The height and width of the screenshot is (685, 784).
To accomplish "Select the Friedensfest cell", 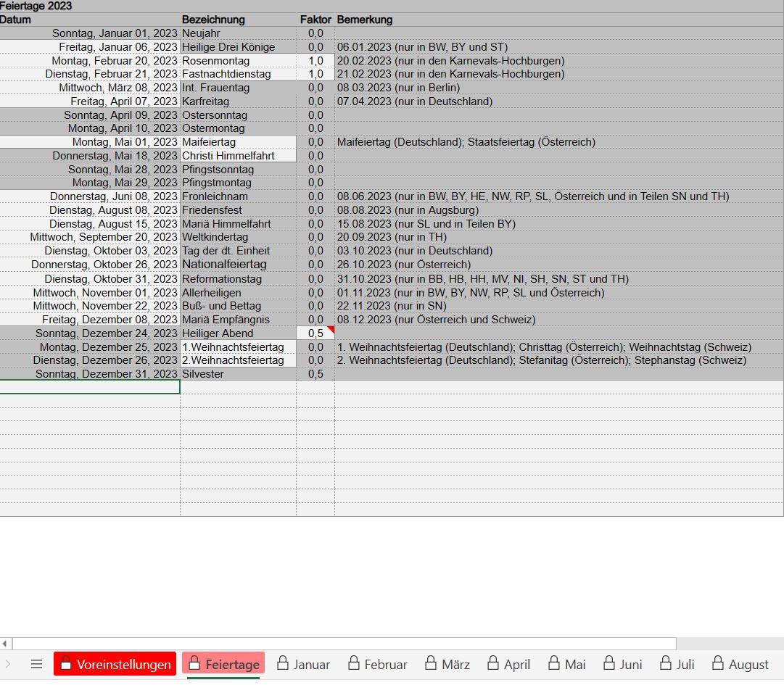I will click(x=238, y=209).
